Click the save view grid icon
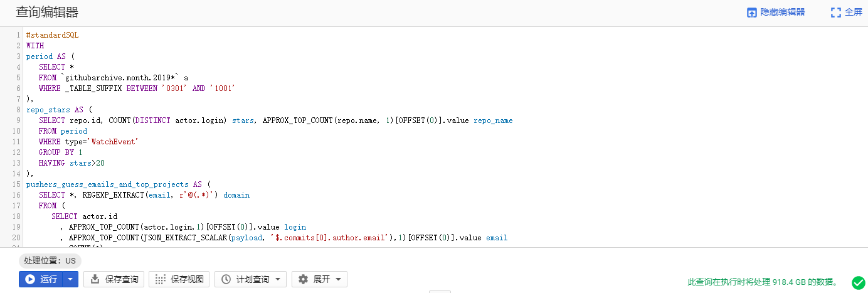Image resolution: width=868 pixels, height=293 pixels. [161, 279]
